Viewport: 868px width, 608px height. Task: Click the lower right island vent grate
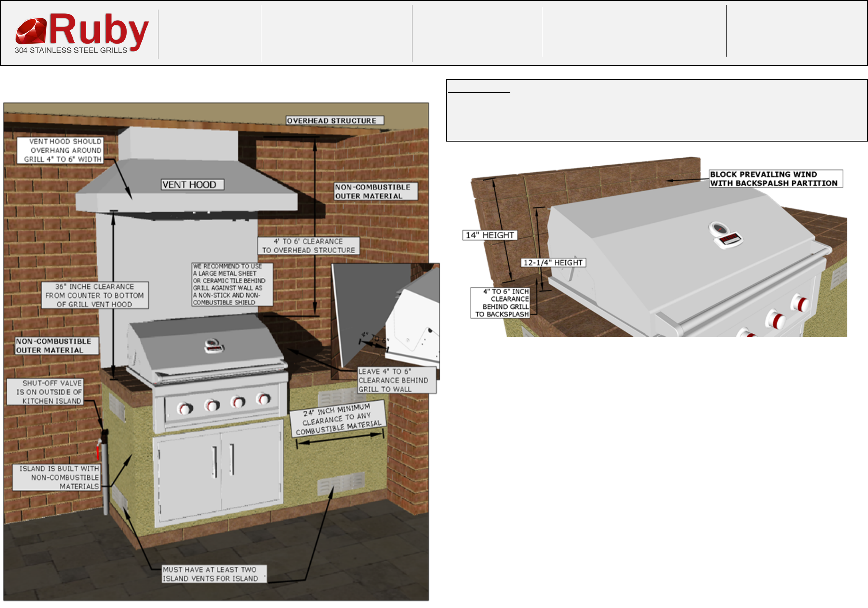pos(340,484)
